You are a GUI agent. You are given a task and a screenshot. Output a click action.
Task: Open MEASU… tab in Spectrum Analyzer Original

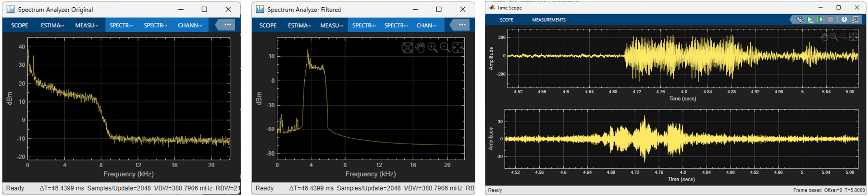click(87, 25)
